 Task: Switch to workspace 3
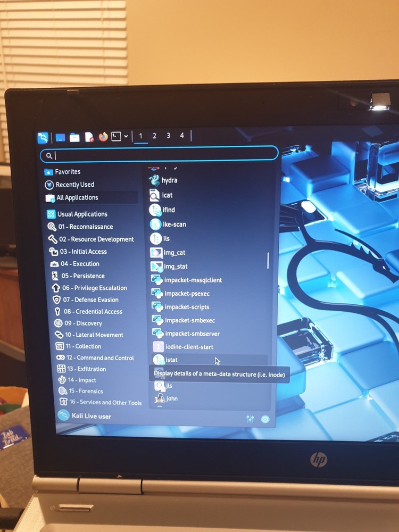[168, 135]
